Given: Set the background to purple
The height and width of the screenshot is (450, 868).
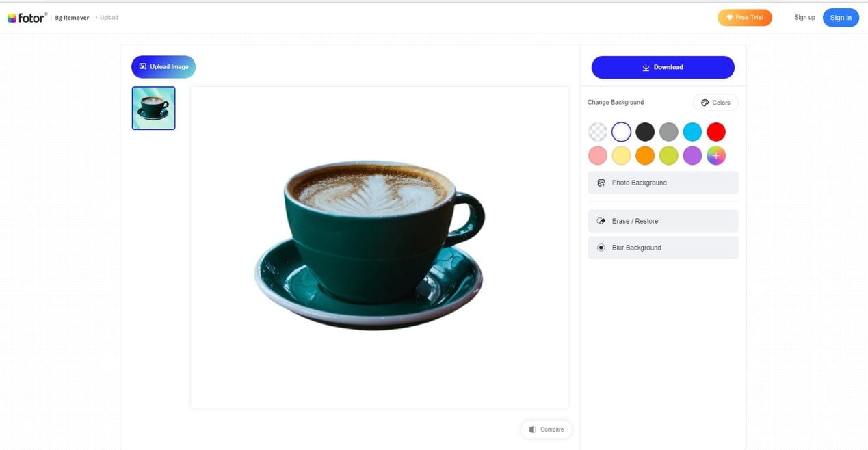Looking at the screenshot, I should pyautogui.click(x=692, y=156).
